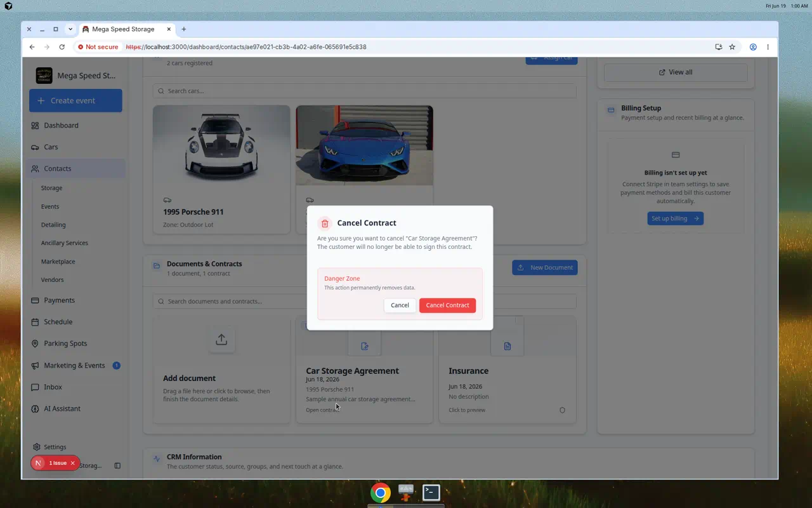Collapse the sidebar with the panel toggle icon

(x=117, y=465)
